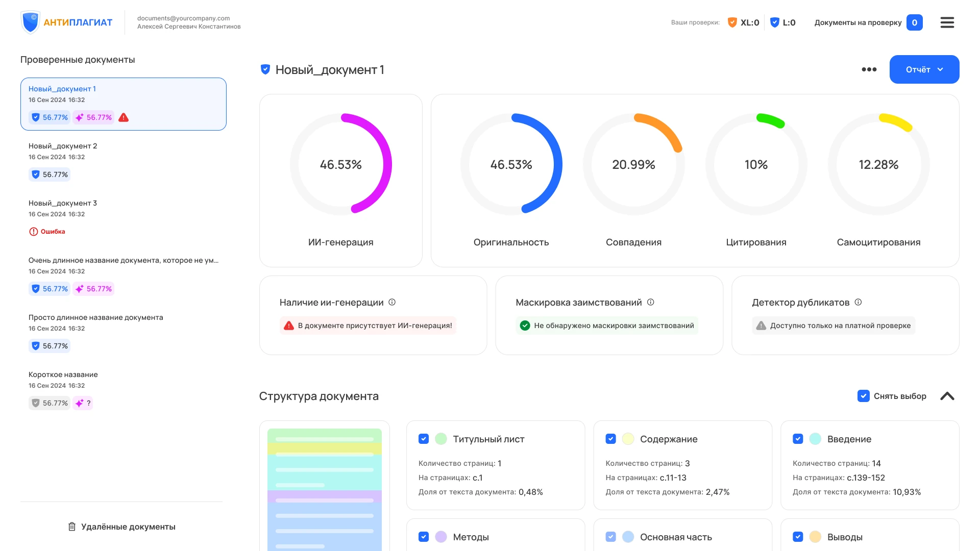This screenshot has width=980, height=551.
Task: Uncheck the Содержание checkbox
Action: [x=610, y=439]
